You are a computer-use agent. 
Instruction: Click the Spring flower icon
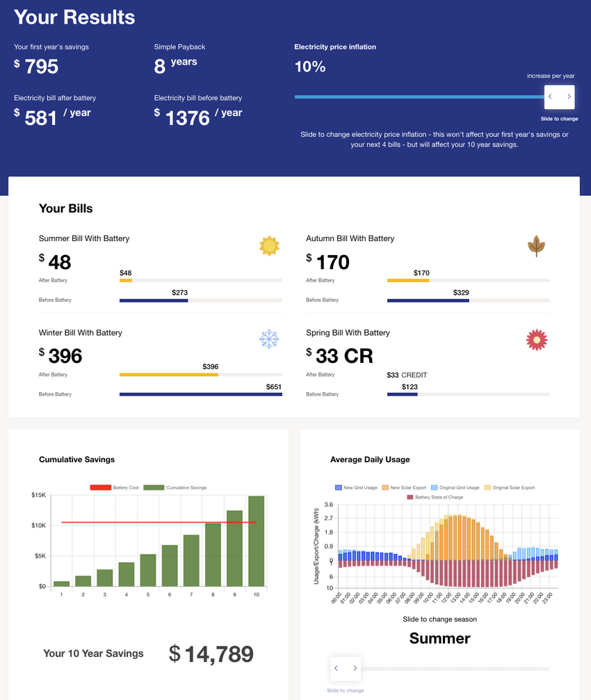coord(536,339)
